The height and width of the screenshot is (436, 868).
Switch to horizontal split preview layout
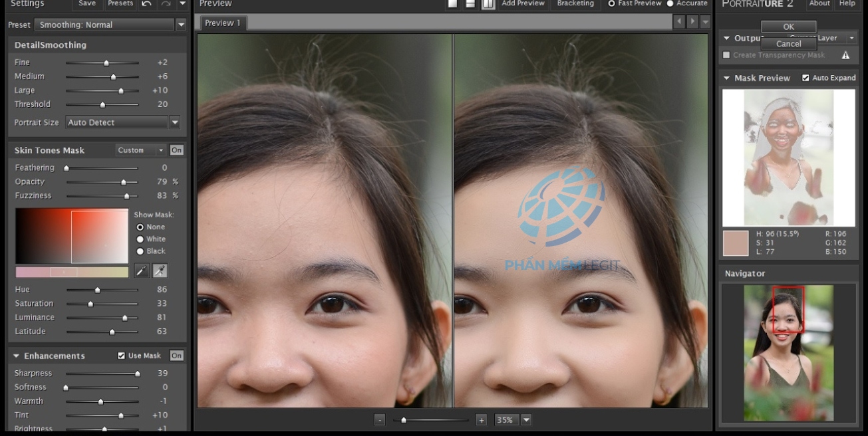470,4
